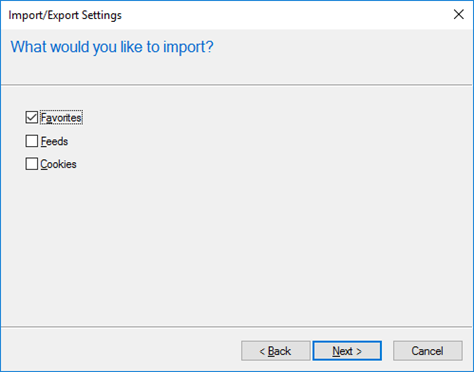Click the Favorites label text

61,118
